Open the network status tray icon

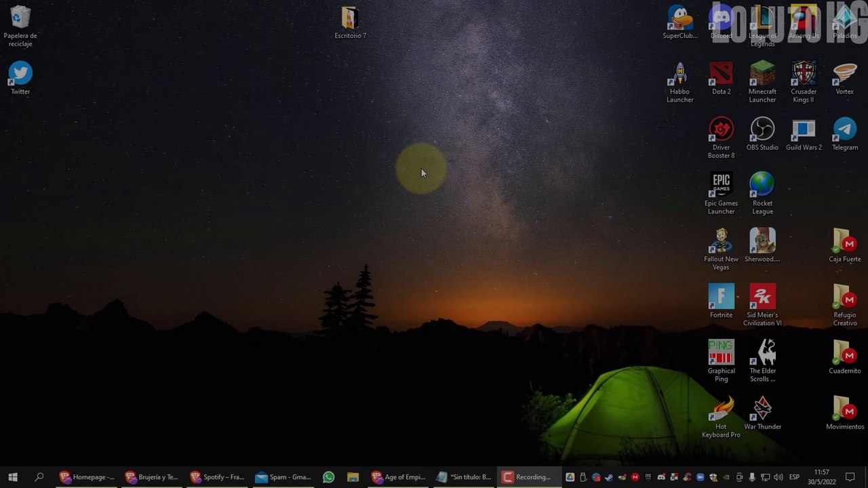pyautogui.click(x=765, y=477)
